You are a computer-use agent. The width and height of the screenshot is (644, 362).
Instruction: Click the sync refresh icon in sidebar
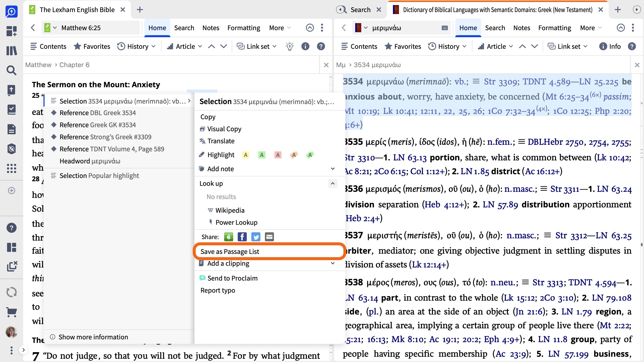[12, 292]
